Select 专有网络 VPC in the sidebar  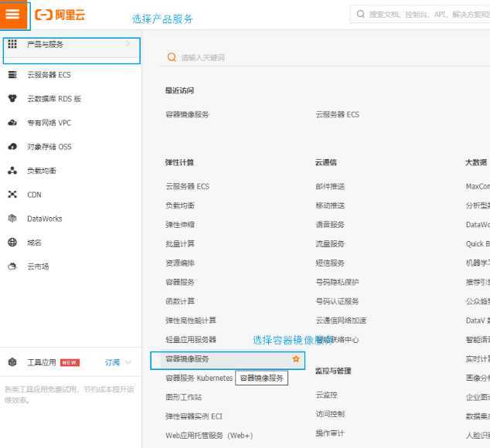coord(49,123)
